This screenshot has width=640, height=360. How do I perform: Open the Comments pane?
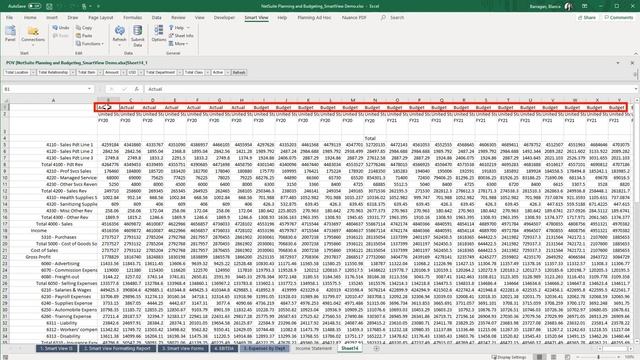point(618,18)
